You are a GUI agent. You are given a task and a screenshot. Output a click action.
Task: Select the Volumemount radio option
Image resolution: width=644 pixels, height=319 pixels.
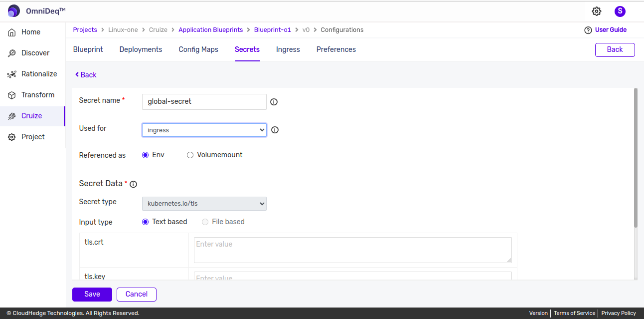pyautogui.click(x=190, y=155)
